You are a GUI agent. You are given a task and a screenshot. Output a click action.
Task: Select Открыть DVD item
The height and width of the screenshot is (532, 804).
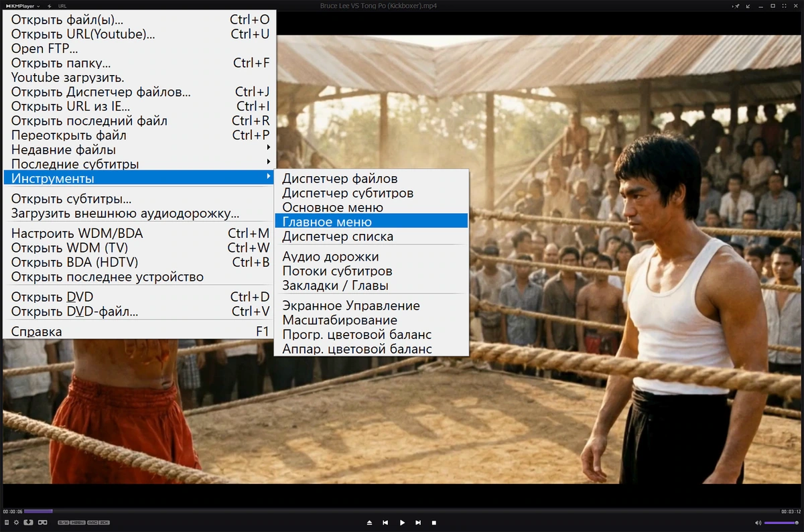click(139, 297)
